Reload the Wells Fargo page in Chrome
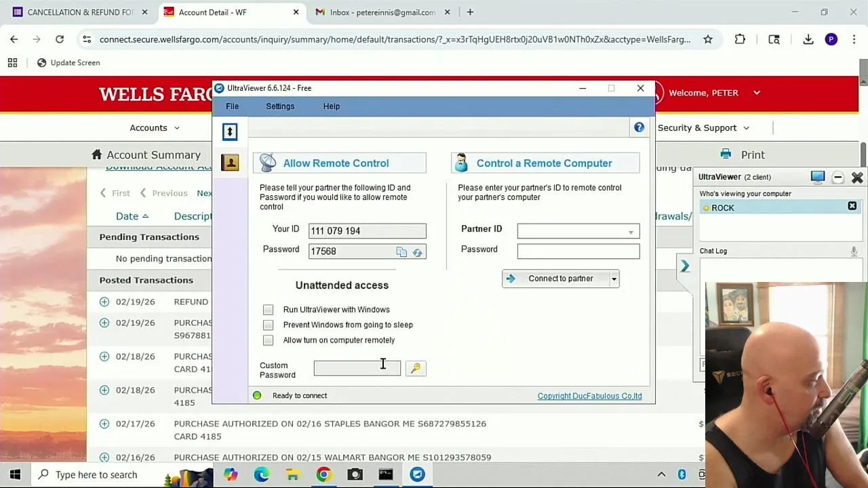Image resolution: width=868 pixels, height=488 pixels. coord(60,39)
